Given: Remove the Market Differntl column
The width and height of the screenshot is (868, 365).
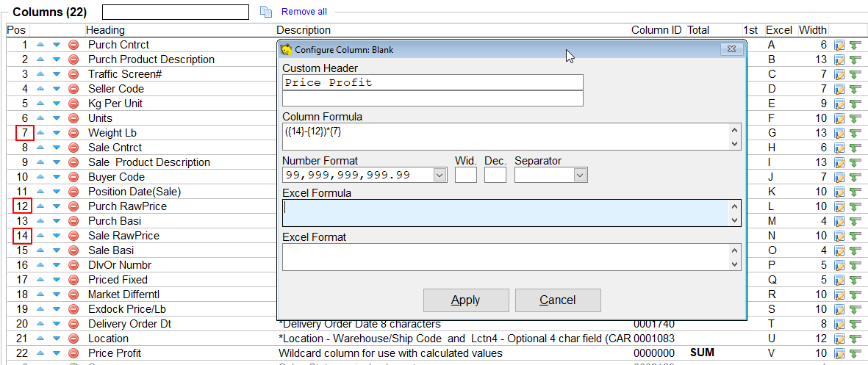Looking at the screenshot, I should 73,294.
